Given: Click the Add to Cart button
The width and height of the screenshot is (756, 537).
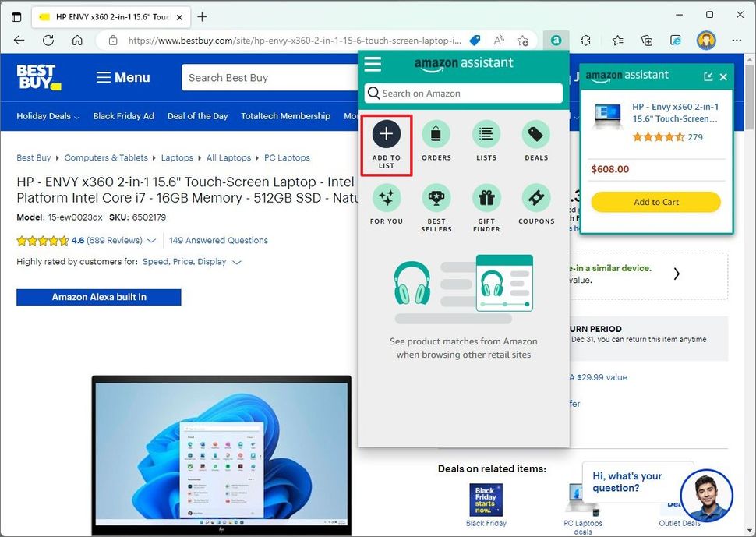Looking at the screenshot, I should click(655, 202).
